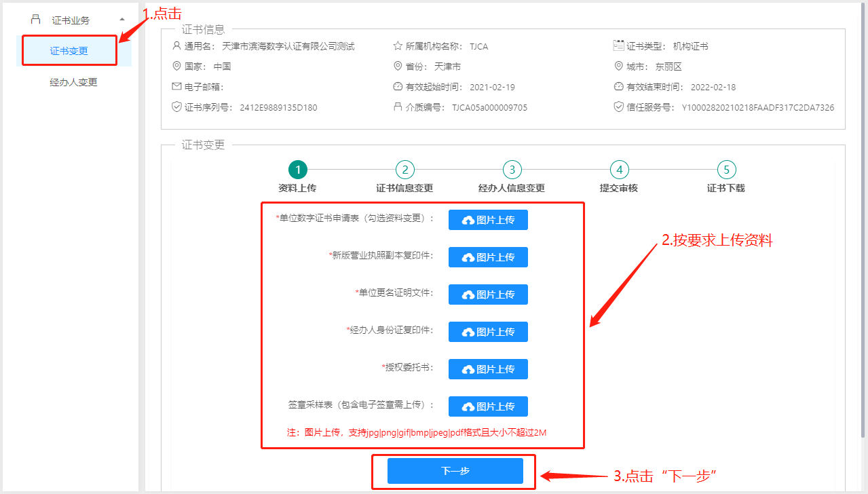Click the envelope icon beside 电子邮箱

[x=177, y=87]
